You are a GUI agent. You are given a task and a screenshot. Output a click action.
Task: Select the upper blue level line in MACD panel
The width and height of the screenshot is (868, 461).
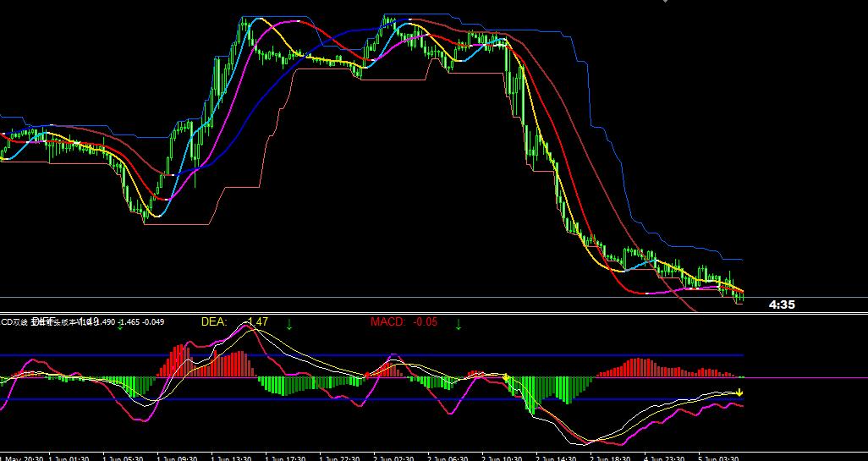[x=423, y=355]
